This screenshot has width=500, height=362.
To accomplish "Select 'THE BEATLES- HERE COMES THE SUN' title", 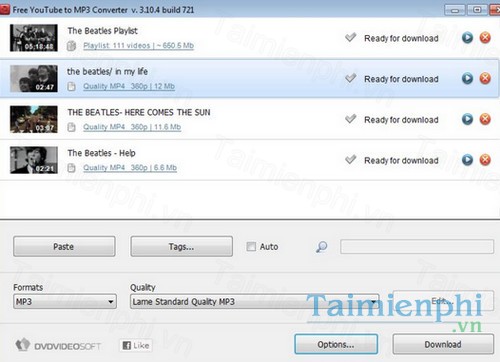I will point(139,112).
